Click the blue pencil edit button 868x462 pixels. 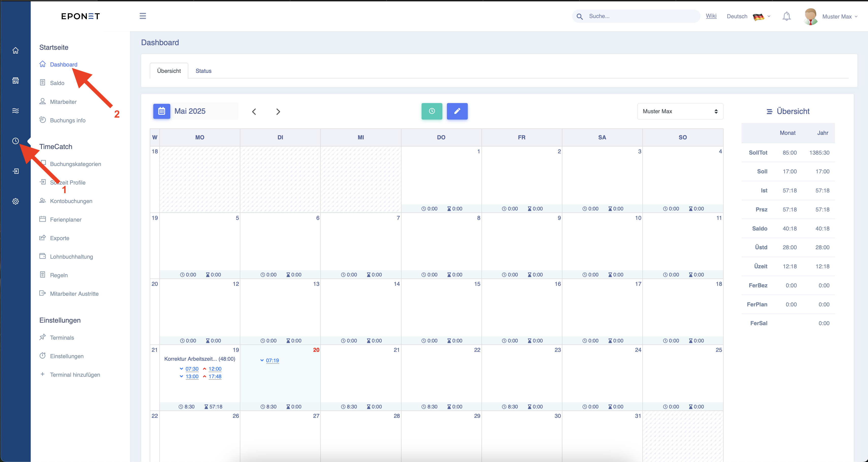point(457,111)
